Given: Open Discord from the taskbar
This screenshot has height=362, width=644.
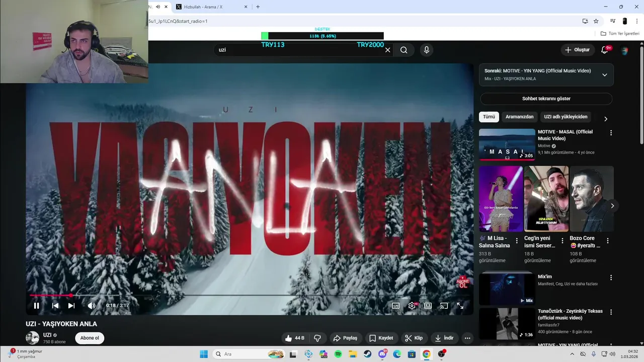Looking at the screenshot, I should coord(382,354).
